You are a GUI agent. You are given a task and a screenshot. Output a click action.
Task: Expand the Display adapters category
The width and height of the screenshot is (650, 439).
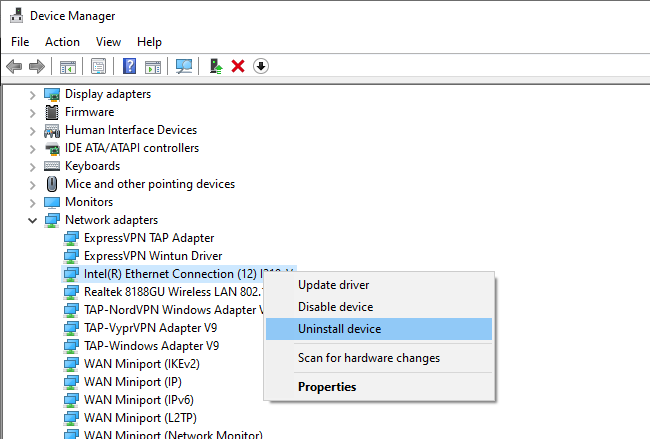pos(33,94)
